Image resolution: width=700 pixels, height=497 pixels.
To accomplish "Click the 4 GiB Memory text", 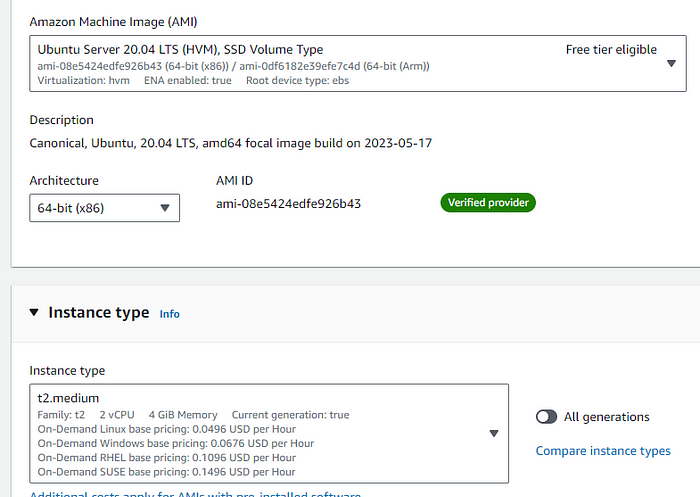I will point(183,415).
